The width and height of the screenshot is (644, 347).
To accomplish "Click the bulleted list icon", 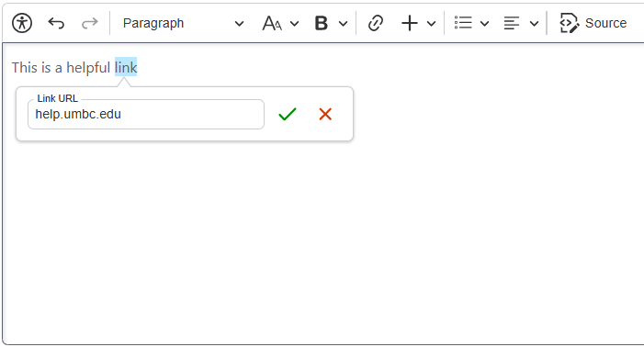I will pyautogui.click(x=463, y=23).
